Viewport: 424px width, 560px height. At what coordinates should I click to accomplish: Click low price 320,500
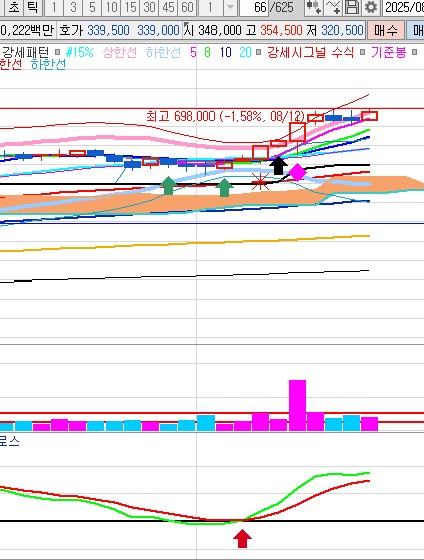(342, 30)
